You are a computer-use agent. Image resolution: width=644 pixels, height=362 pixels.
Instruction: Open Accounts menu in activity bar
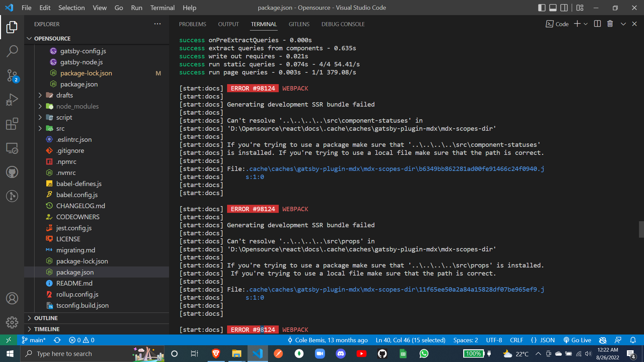click(12, 298)
